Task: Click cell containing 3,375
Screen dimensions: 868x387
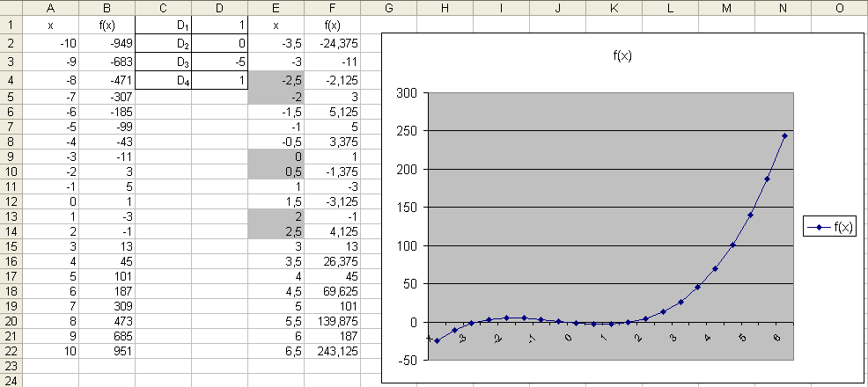Action: click(x=332, y=142)
